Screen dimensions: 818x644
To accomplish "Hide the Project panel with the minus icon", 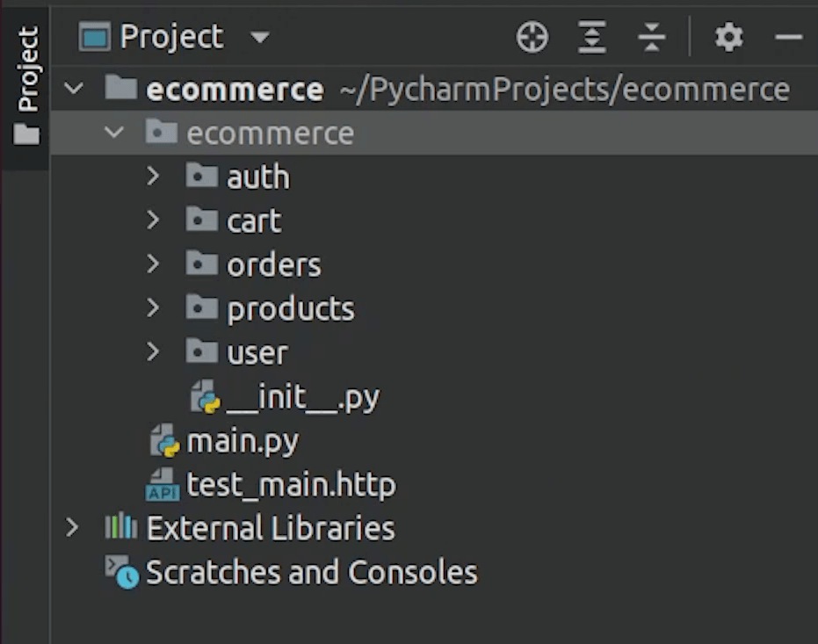I will (788, 38).
